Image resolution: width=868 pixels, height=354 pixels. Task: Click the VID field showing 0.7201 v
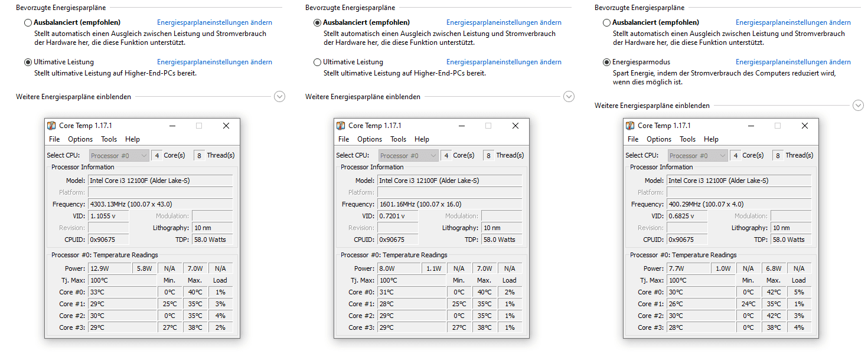[398, 216]
